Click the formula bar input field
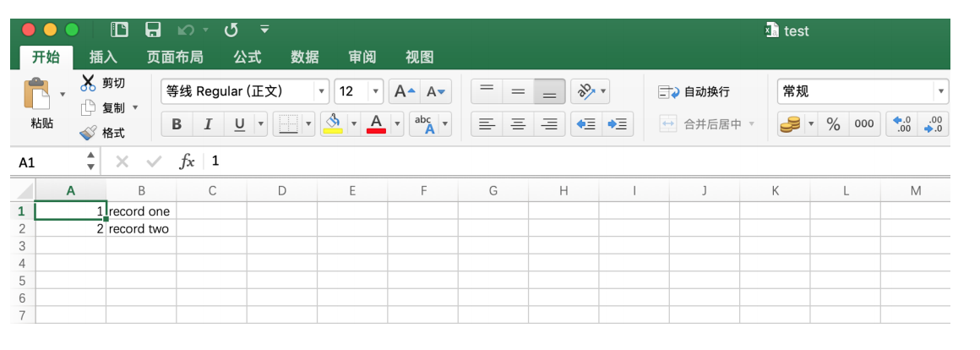 click(x=578, y=161)
